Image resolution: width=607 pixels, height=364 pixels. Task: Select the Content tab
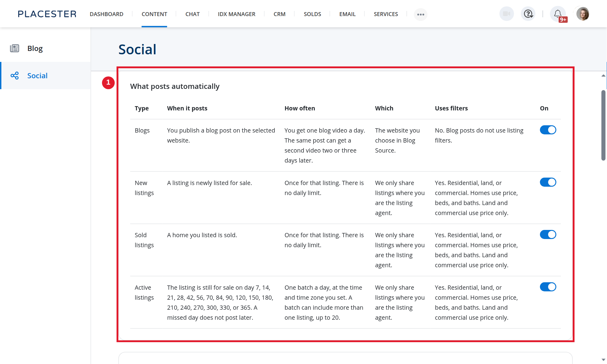(x=154, y=14)
